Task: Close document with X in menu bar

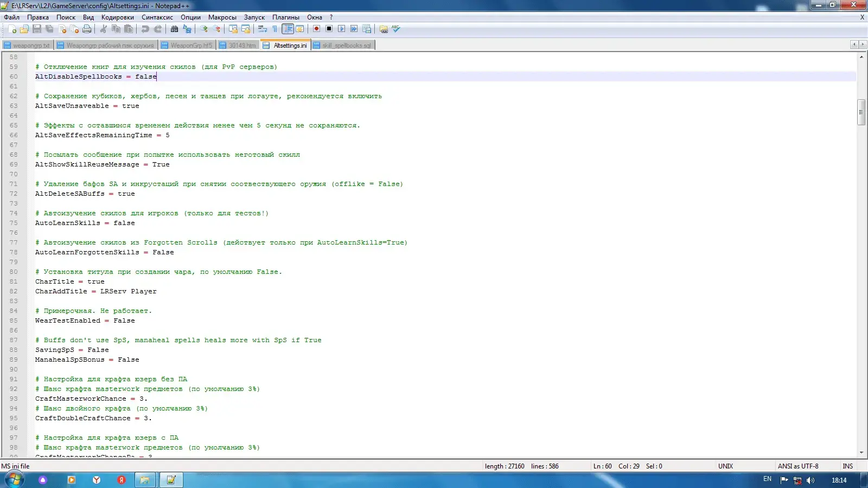Action: point(862,17)
